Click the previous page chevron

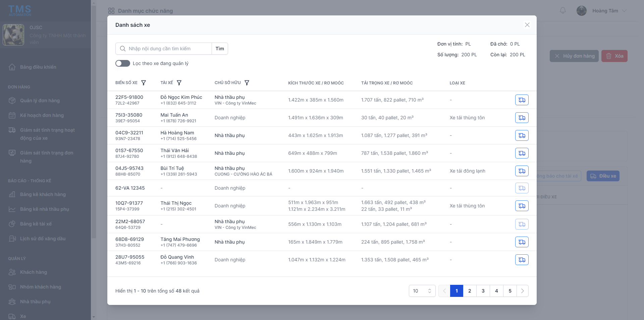click(444, 291)
